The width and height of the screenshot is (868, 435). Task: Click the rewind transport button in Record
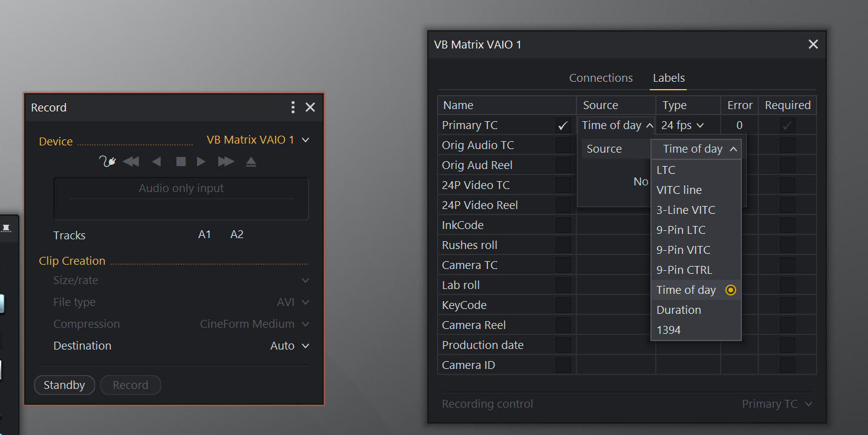[131, 162]
